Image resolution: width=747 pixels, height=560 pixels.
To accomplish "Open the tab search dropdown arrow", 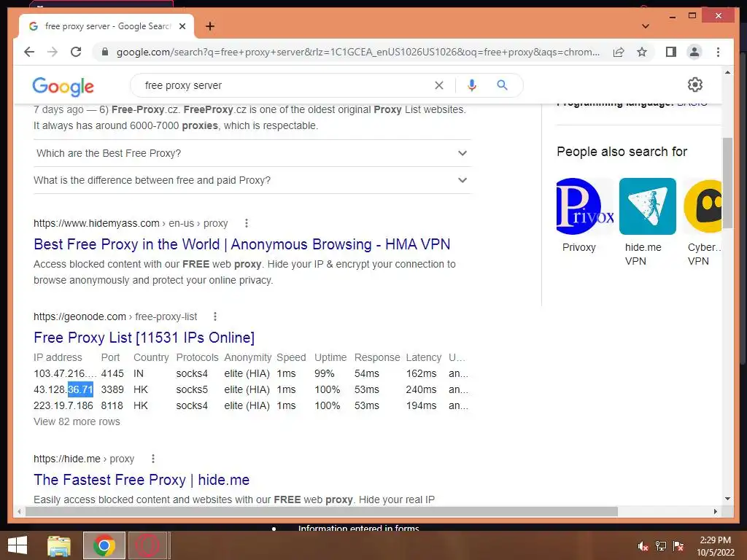I will pos(646,26).
